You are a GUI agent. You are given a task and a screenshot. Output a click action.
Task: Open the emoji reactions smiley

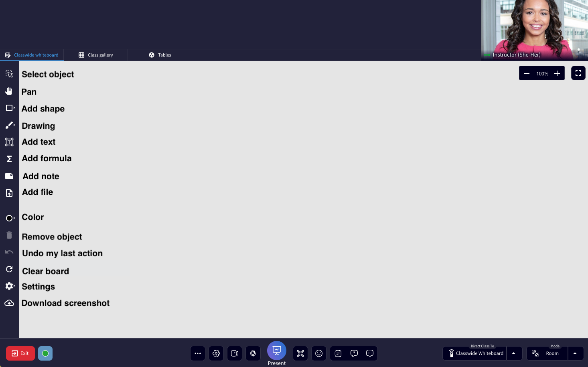coord(319,353)
